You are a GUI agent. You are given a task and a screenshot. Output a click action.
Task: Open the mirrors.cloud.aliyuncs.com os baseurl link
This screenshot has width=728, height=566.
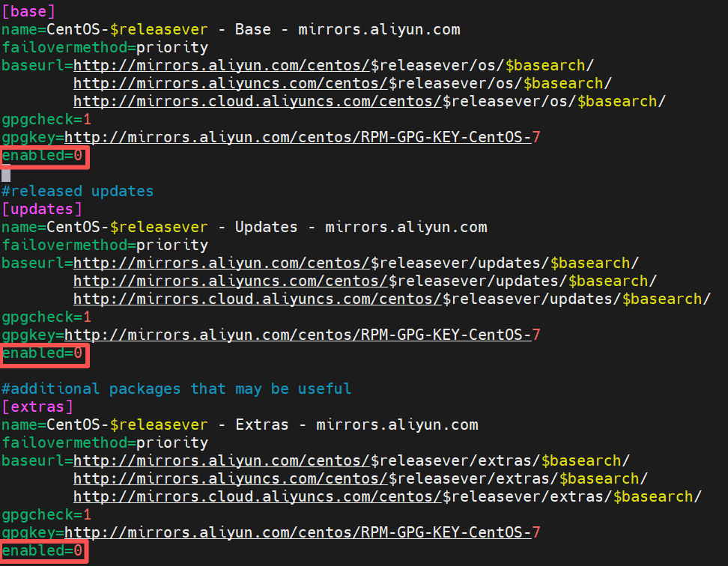(369, 102)
